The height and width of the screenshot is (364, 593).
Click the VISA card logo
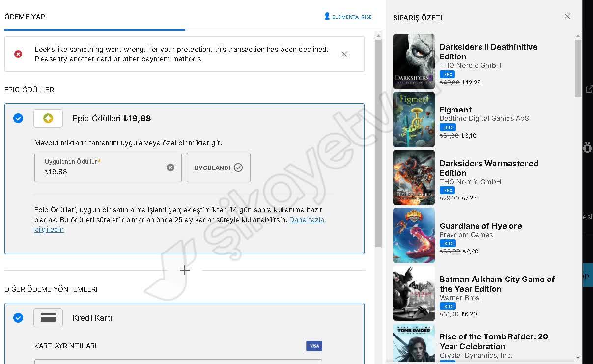[x=314, y=346]
